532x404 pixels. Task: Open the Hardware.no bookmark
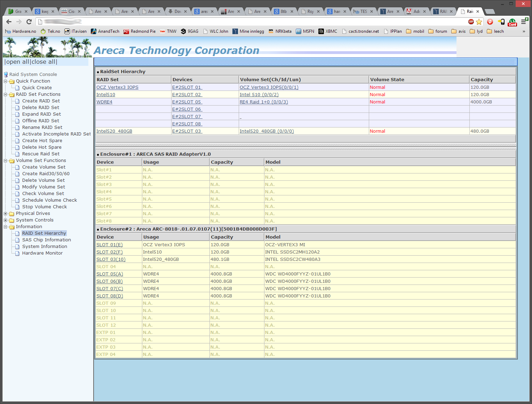pos(21,31)
